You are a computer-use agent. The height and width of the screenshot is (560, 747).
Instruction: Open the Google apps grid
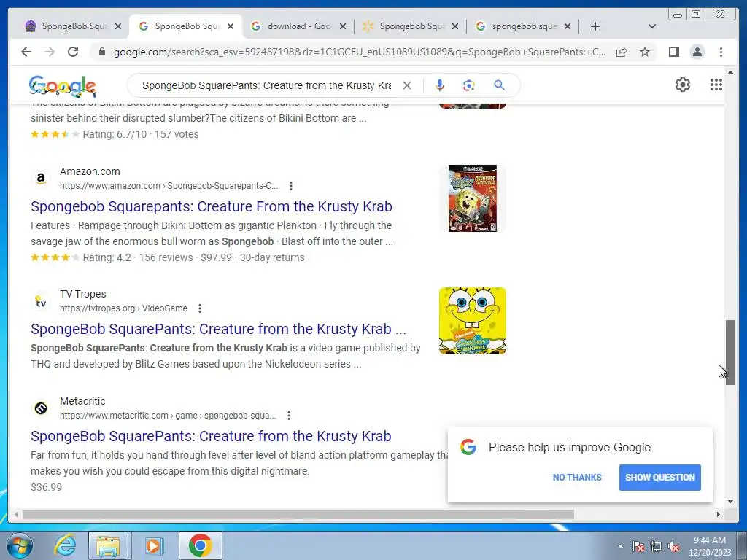point(716,85)
